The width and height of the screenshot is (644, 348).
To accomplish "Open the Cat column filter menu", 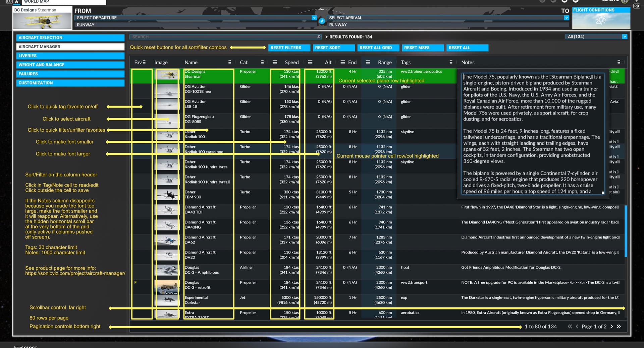I will click(262, 63).
